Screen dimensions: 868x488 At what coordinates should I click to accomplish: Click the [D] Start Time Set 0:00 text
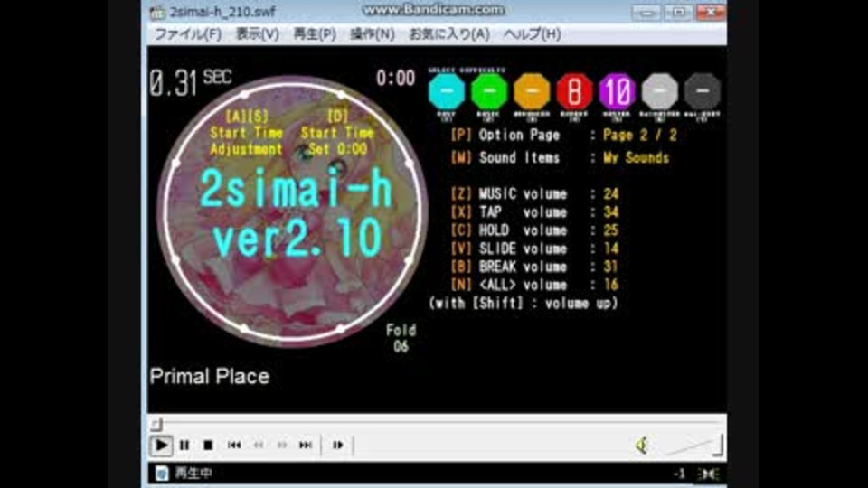(337, 133)
